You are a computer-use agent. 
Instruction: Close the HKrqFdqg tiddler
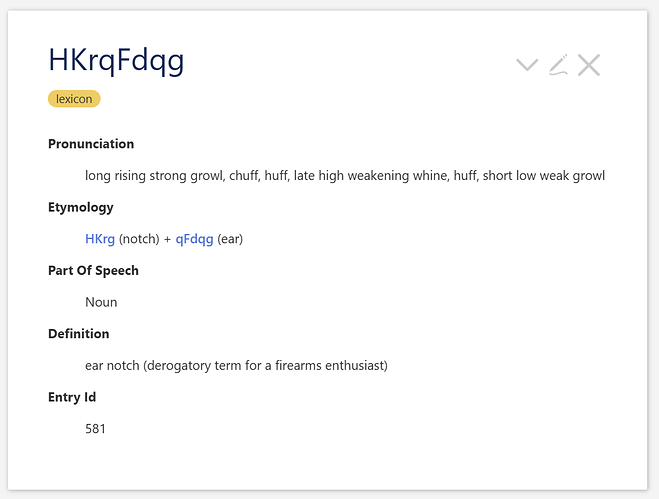coord(589,65)
